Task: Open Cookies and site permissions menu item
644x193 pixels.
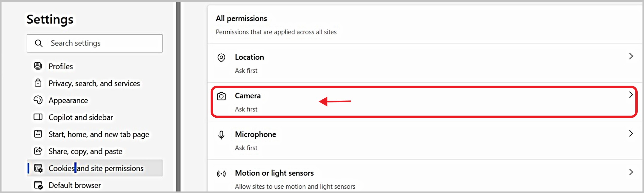Action: (96, 168)
